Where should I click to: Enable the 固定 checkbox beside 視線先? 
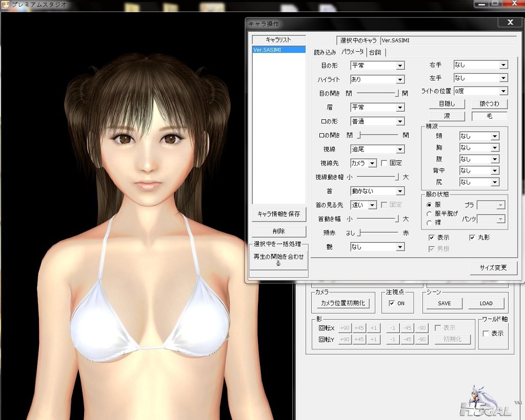[384, 163]
